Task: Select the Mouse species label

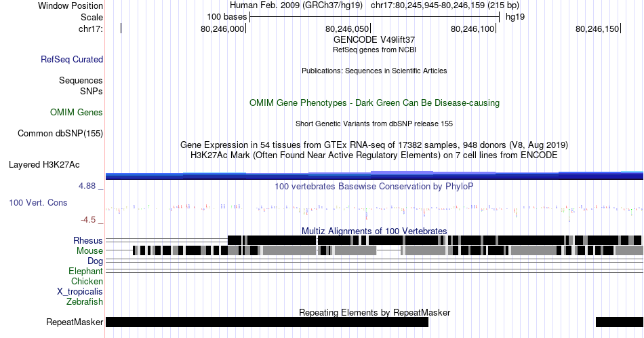Action: pyautogui.click(x=89, y=251)
